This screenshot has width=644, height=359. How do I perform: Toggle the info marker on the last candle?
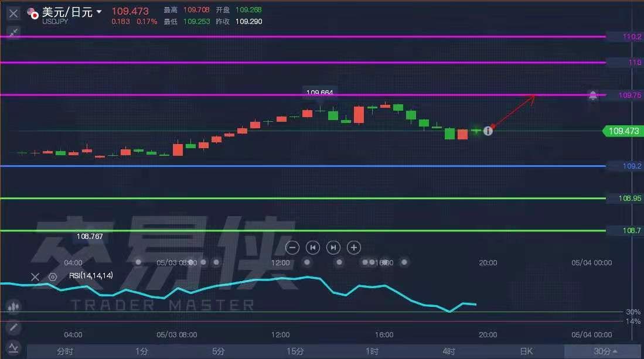488,131
